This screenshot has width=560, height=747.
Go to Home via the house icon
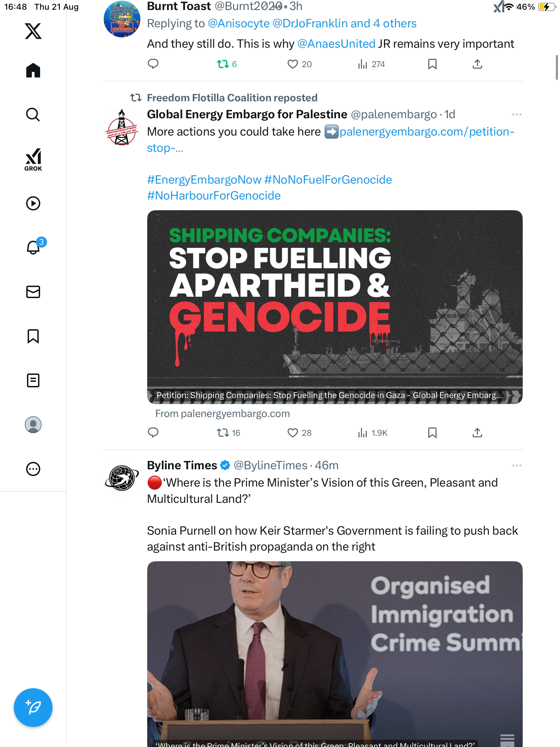point(33,71)
